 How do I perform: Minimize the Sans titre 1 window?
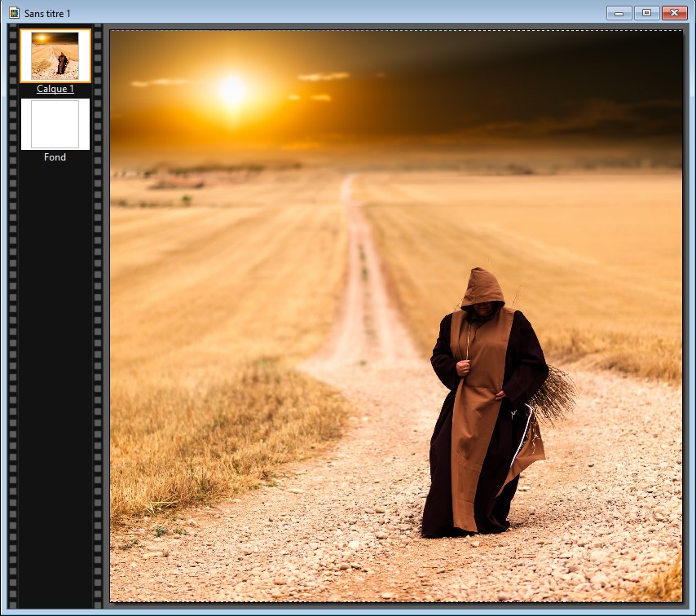(x=619, y=13)
